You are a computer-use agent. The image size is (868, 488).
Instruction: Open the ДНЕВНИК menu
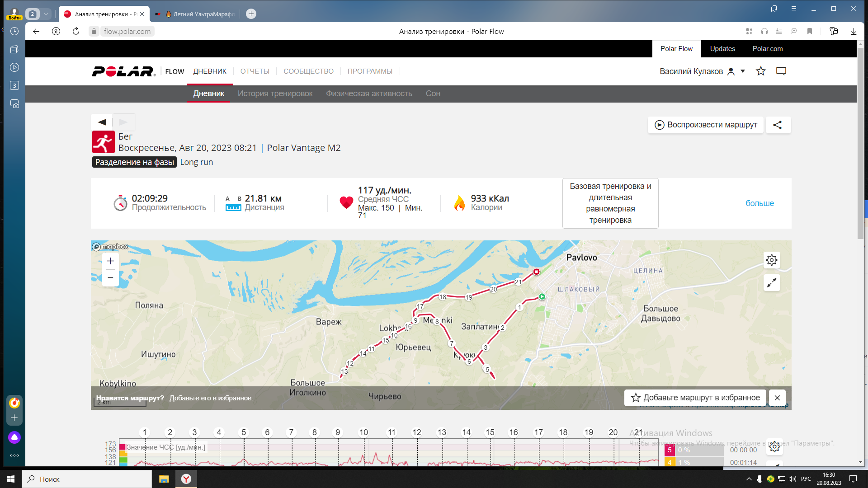(210, 71)
